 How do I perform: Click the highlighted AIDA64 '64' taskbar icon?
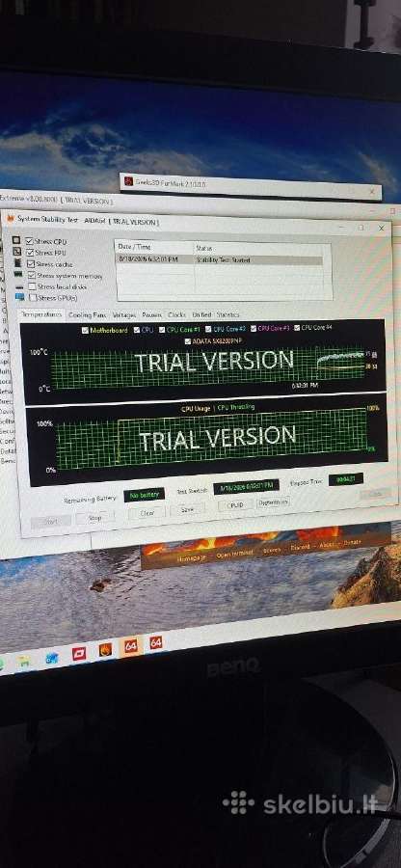(131, 645)
